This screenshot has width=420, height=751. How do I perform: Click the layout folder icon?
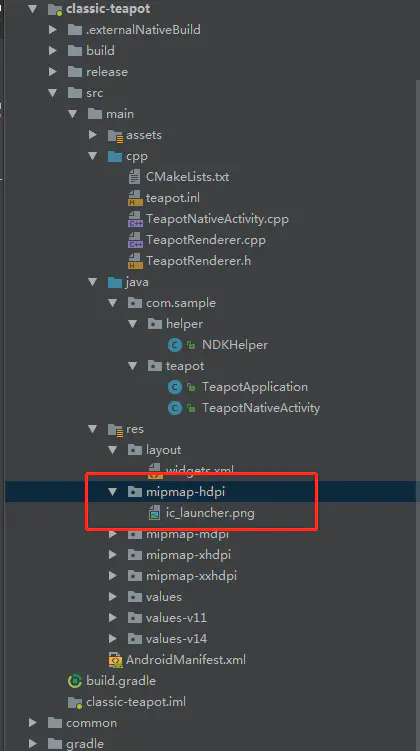click(x=135, y=450)
